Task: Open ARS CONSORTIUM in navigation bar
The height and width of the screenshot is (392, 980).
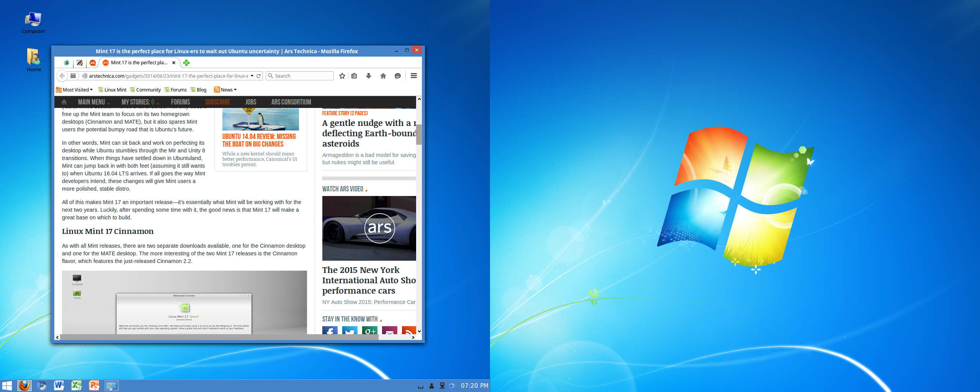Action: (291, 102)
